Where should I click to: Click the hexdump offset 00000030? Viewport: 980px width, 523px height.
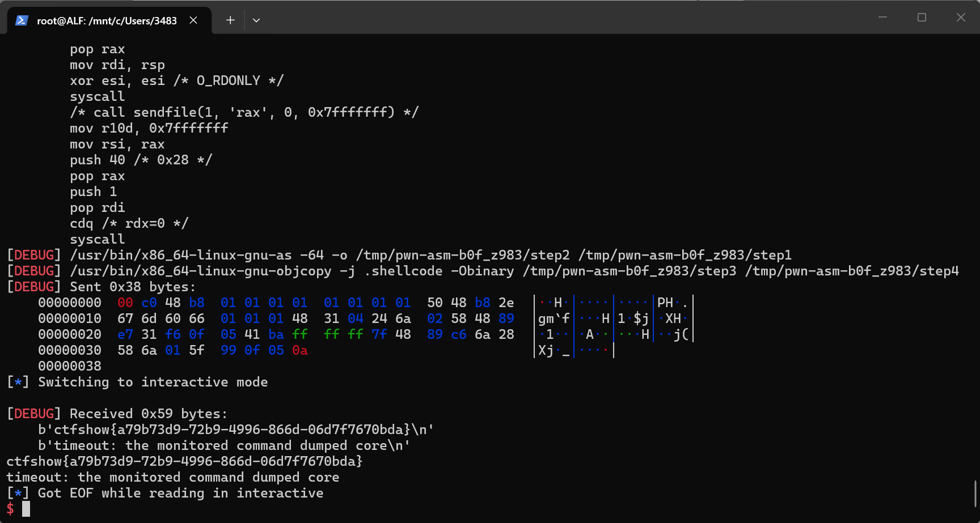click(x=70, y=350)
